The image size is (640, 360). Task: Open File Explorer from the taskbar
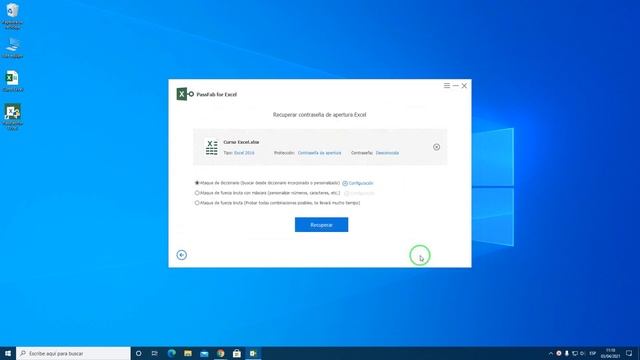188,353
